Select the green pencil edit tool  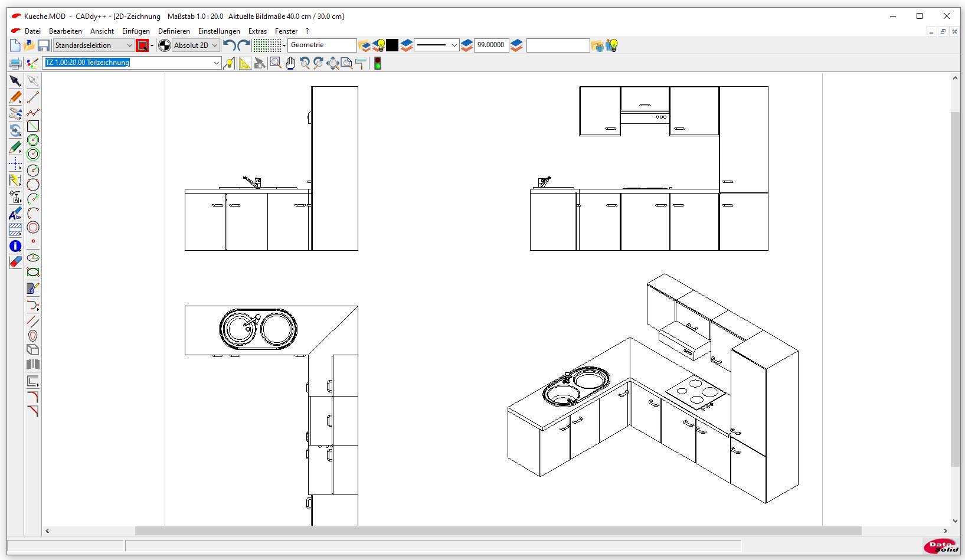pyautogui.click(x=15, y=148)
